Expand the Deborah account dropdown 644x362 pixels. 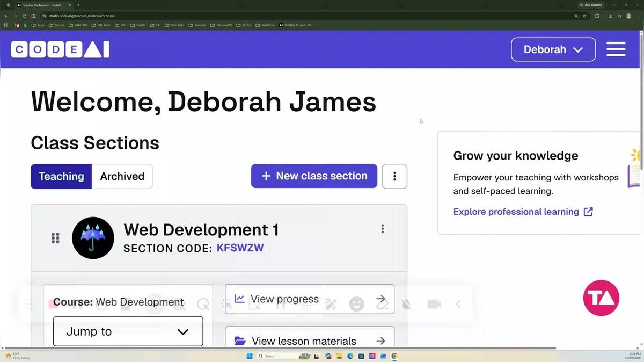point(553,49)
